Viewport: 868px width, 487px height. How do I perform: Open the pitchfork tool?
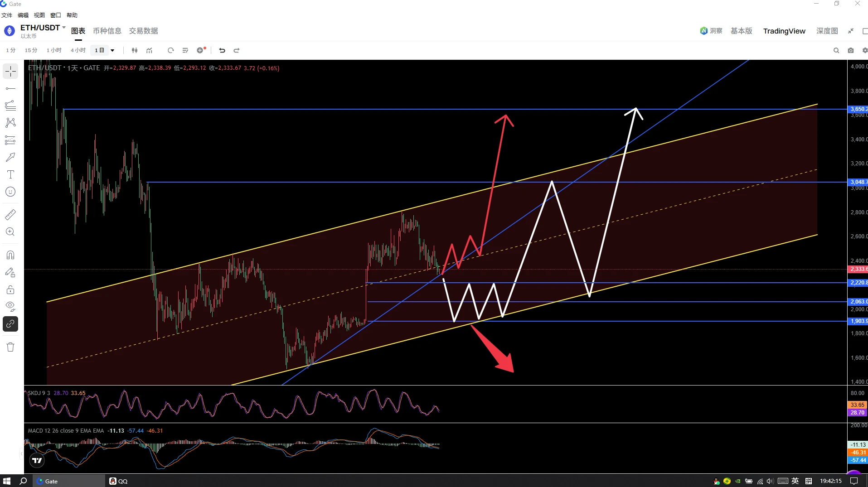(x=10, y=106)
